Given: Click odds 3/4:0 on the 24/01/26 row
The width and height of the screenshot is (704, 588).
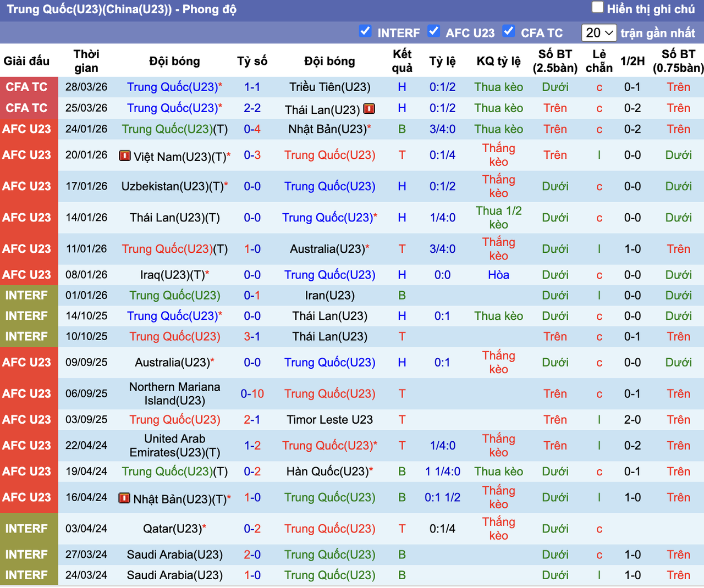Looking at the screenshot, I should click(x=442, y=129).
